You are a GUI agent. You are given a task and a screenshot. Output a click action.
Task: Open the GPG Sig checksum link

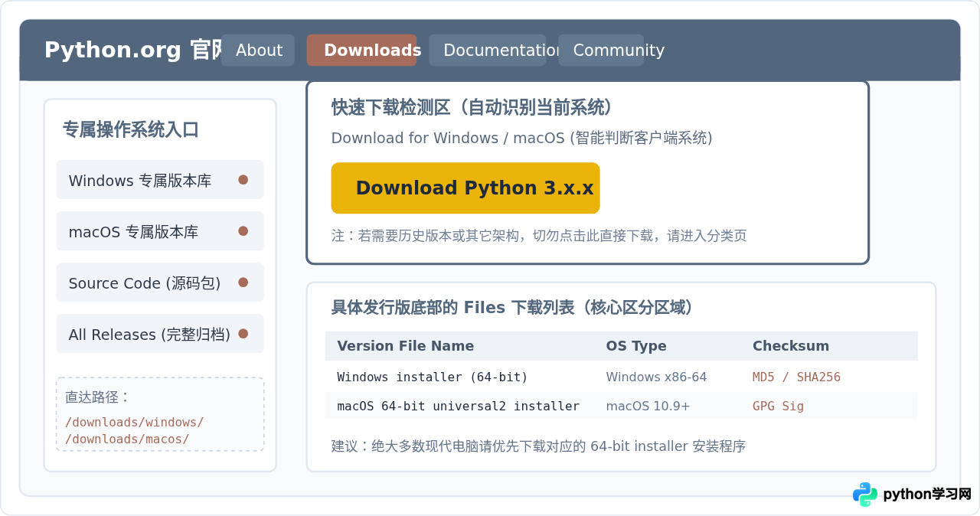[778, 406]
